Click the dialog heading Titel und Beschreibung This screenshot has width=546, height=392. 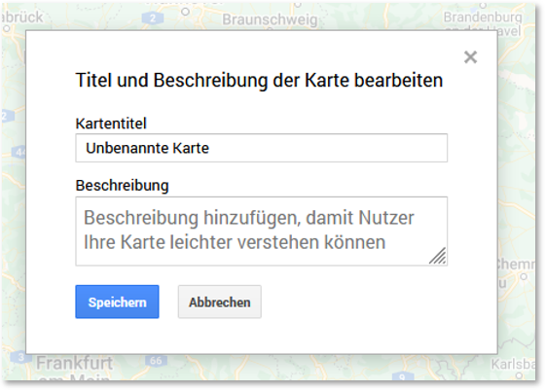tap(259, 81)
